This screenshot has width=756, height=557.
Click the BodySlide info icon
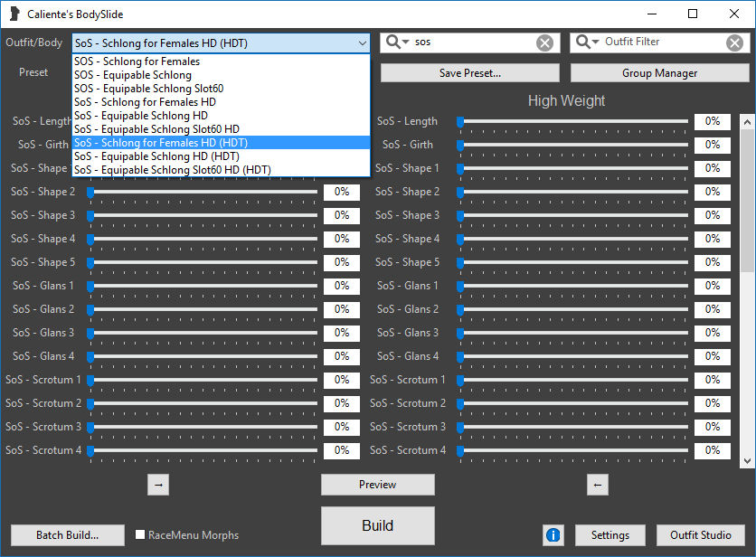point(553,534)
